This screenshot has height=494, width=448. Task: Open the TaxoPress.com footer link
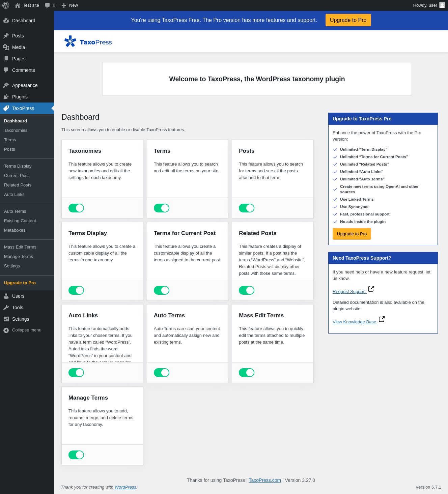[x=265, y=480]
